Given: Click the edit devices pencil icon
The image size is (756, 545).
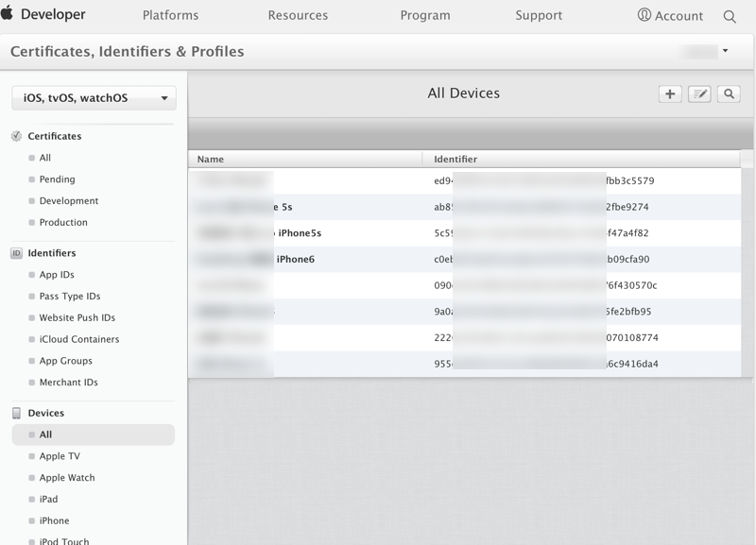Looking at the screenshot, I should tap(699, 94).
